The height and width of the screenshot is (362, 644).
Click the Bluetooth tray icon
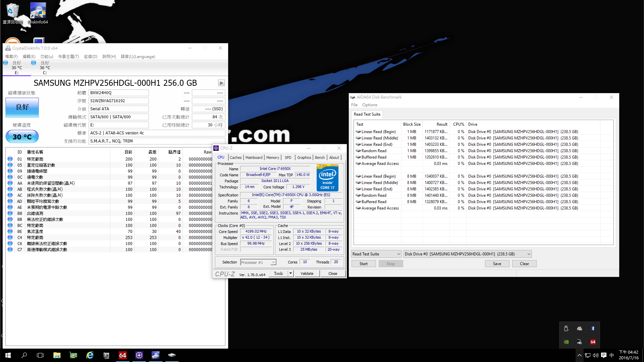[x=593, y=328]
